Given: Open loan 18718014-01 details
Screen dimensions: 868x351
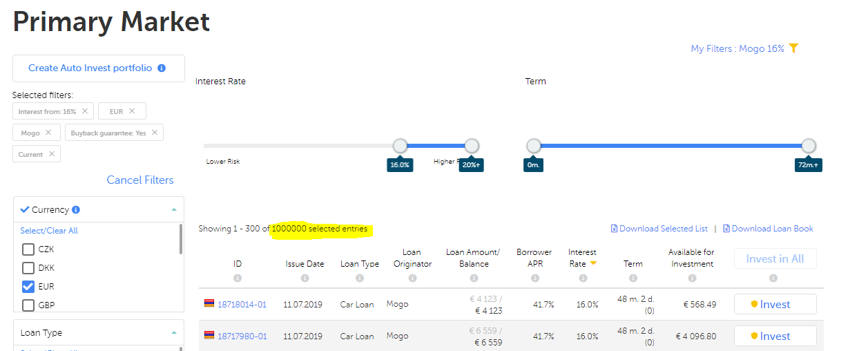Looking at the screenshot, I should tap(242, 305).
